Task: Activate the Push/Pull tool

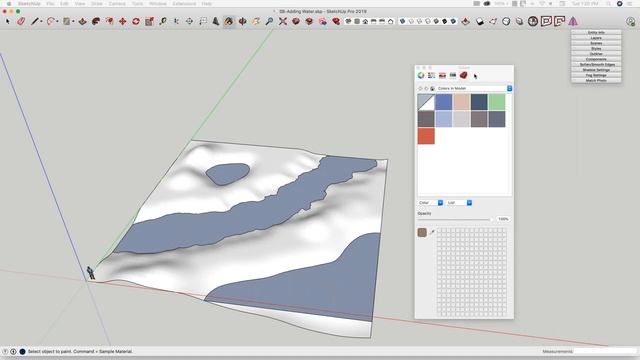Action: tap(82, 21)
